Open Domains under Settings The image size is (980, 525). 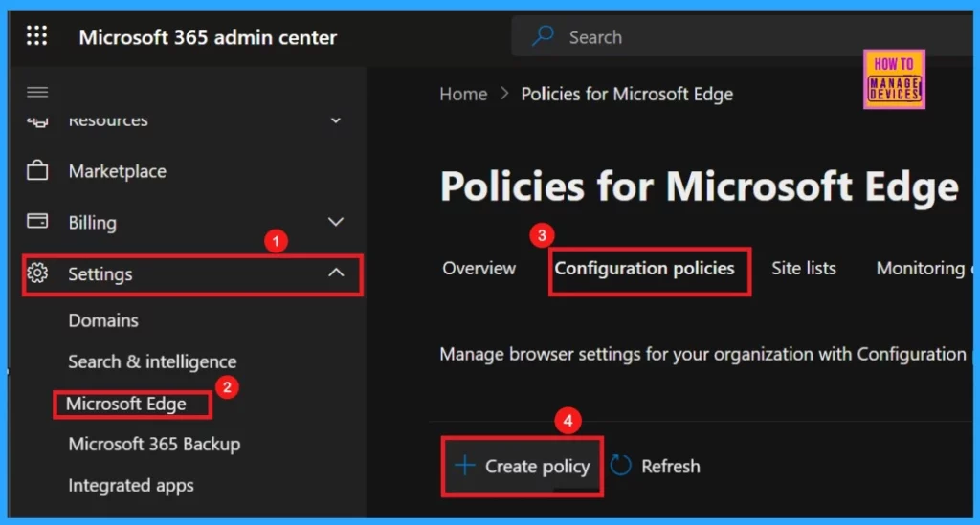(103, 320)
